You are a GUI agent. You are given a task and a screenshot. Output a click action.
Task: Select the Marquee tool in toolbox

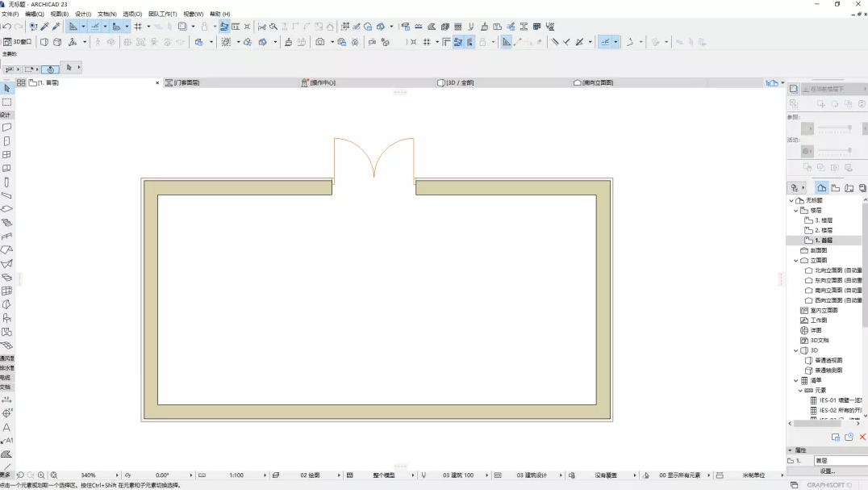[x=6, y=103]
